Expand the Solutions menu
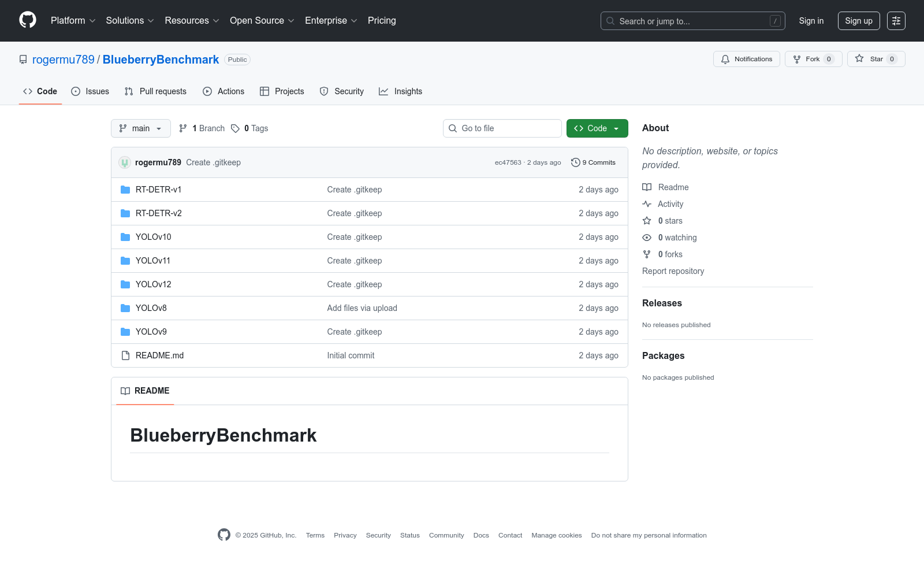Screen dimensions: 924x578 click(x=130, y=21)
